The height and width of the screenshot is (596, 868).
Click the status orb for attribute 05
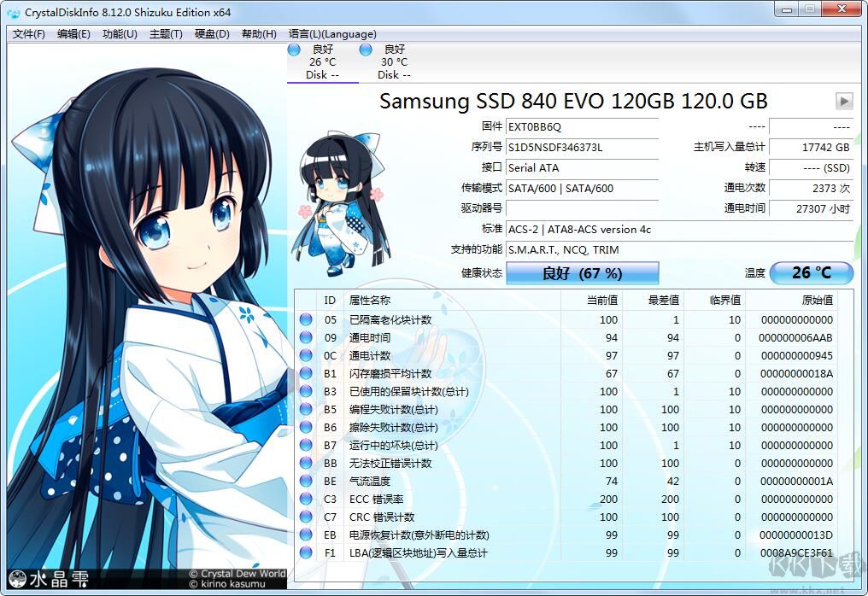point(306,320)
